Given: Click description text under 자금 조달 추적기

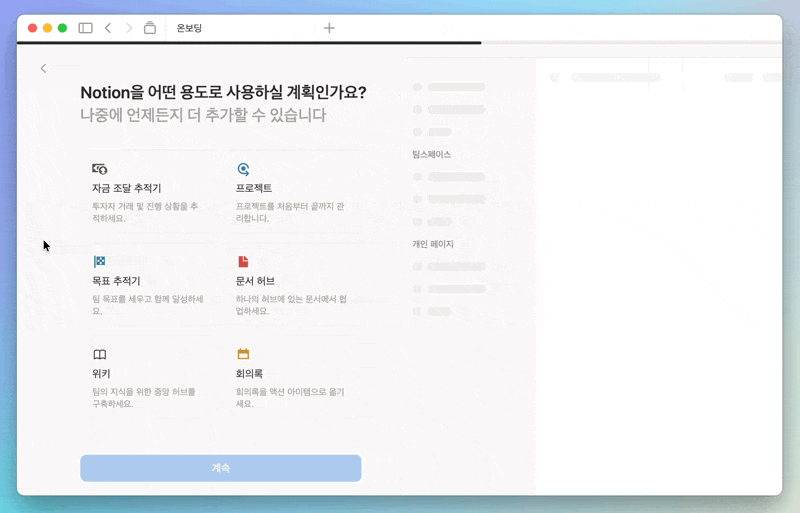Looking at the screenshot, I should coord(145,212).
